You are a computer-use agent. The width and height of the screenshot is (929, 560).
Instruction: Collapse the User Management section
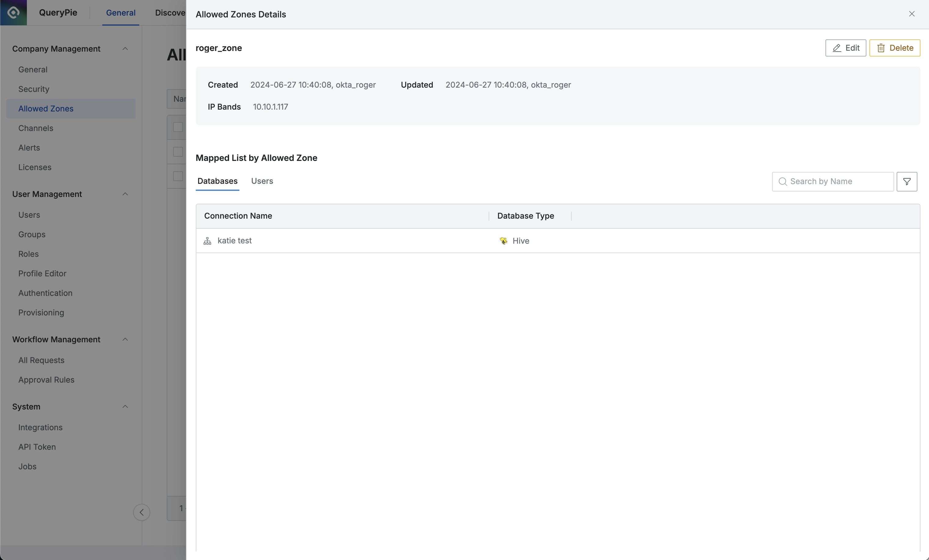pyautogui.click(x=125, y=194)
